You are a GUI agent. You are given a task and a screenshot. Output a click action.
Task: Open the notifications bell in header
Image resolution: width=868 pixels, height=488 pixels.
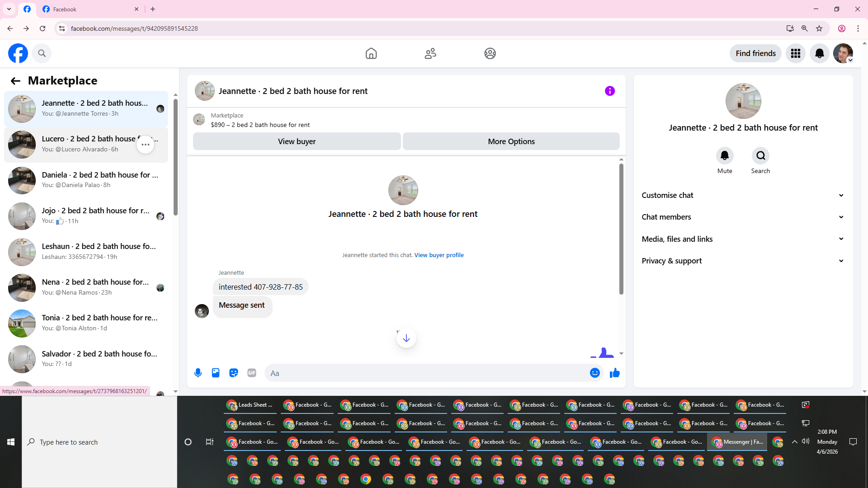click(819, 53)
